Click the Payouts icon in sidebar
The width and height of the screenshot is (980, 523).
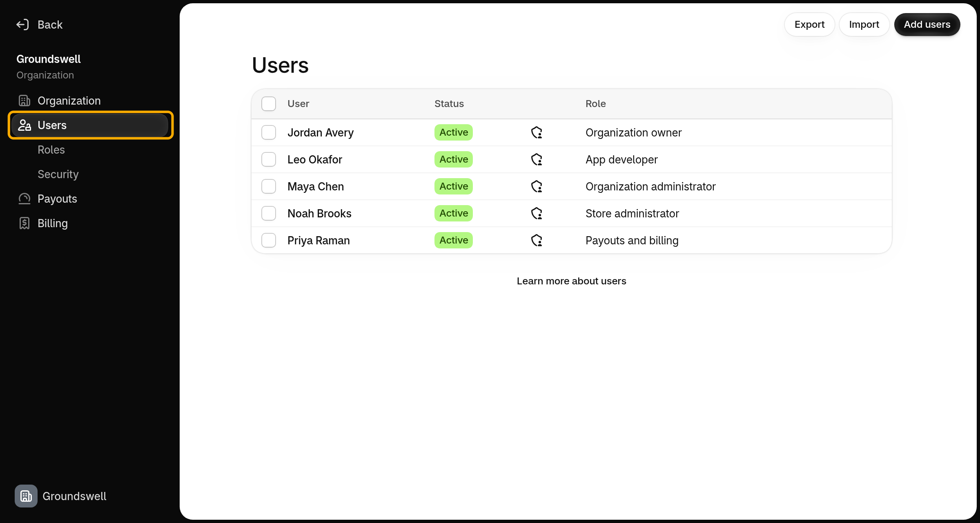click(24, 199)
